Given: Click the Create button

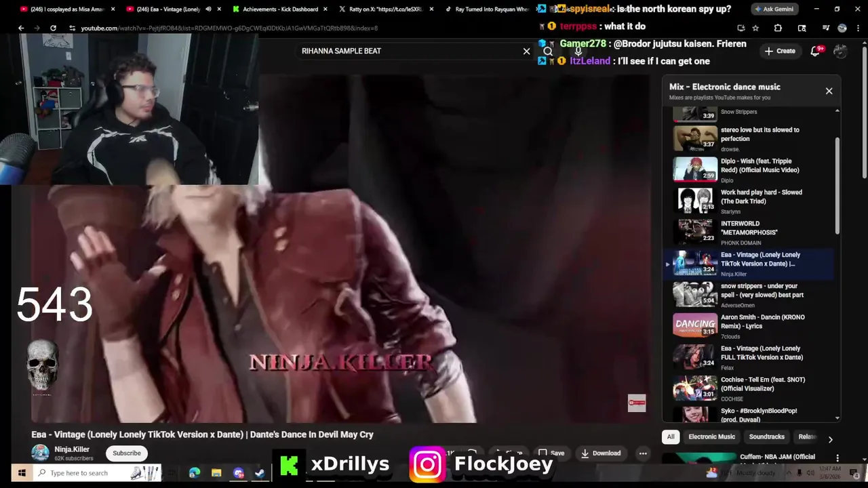Looking at the screenshot, I should click(x=780, y=51).
